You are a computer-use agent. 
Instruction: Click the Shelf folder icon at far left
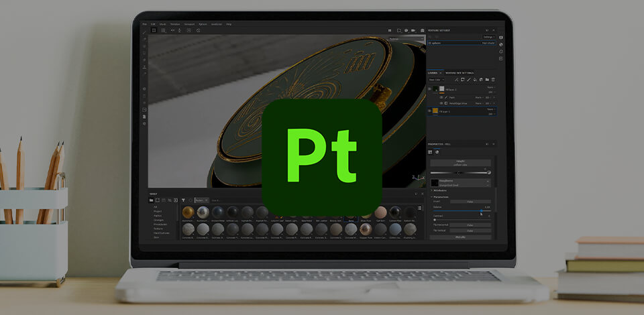[x=151, y=200]
